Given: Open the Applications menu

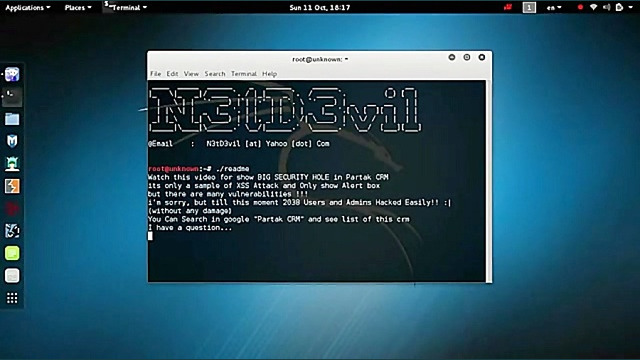Looking at the screenshot, I should click(x=28, y=7).
